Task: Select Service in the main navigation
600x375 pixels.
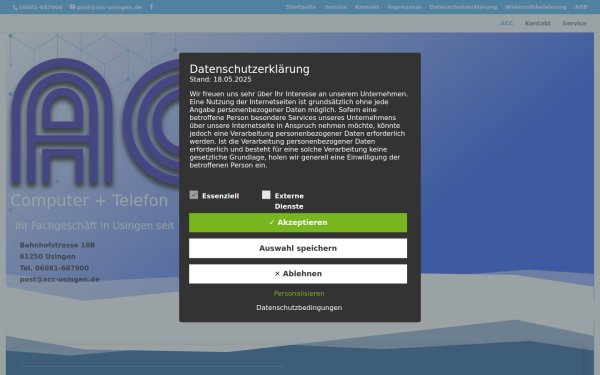Action: [574, 23]
